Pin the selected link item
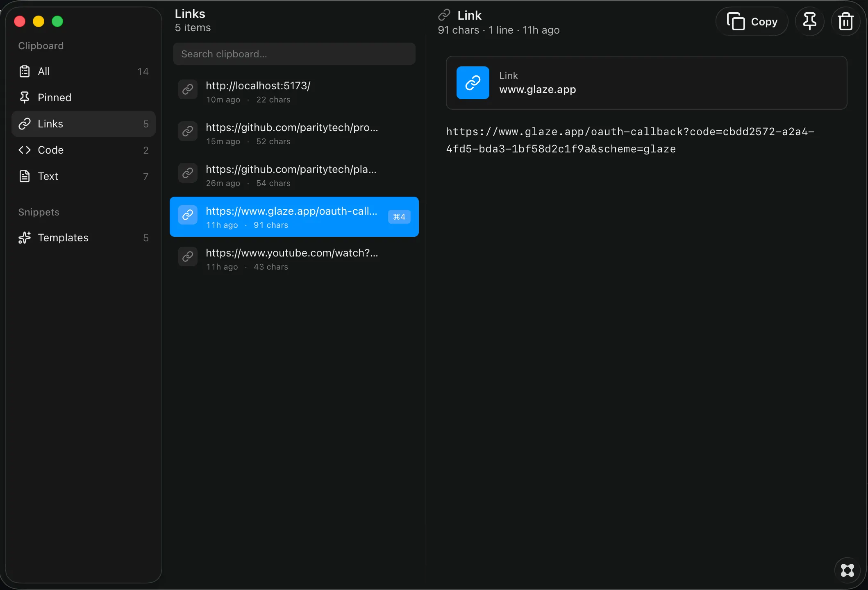This screenshot has width=868, height=590. [809, 22]
